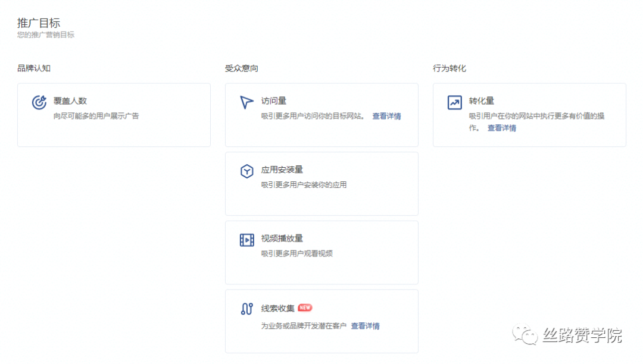
Task: Click the NEW badge beside 线索收集
Action: tap(305, 307)
